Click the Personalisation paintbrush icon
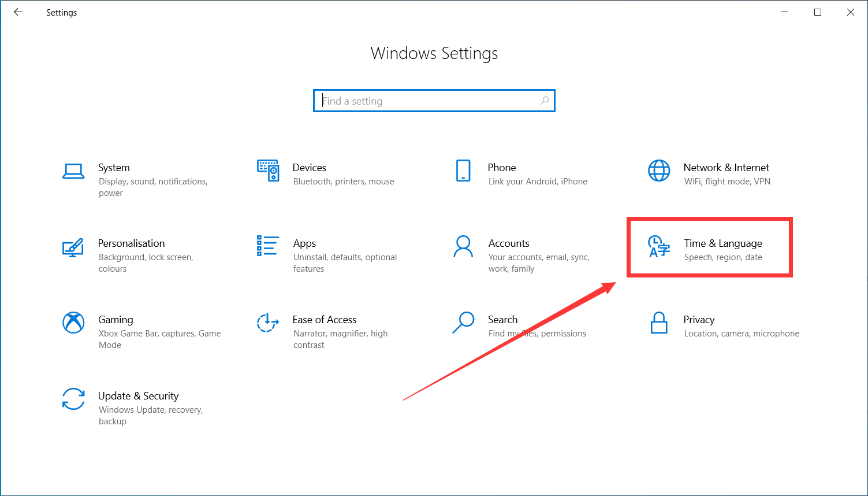The image size is (868, 496). click(73, 247)
